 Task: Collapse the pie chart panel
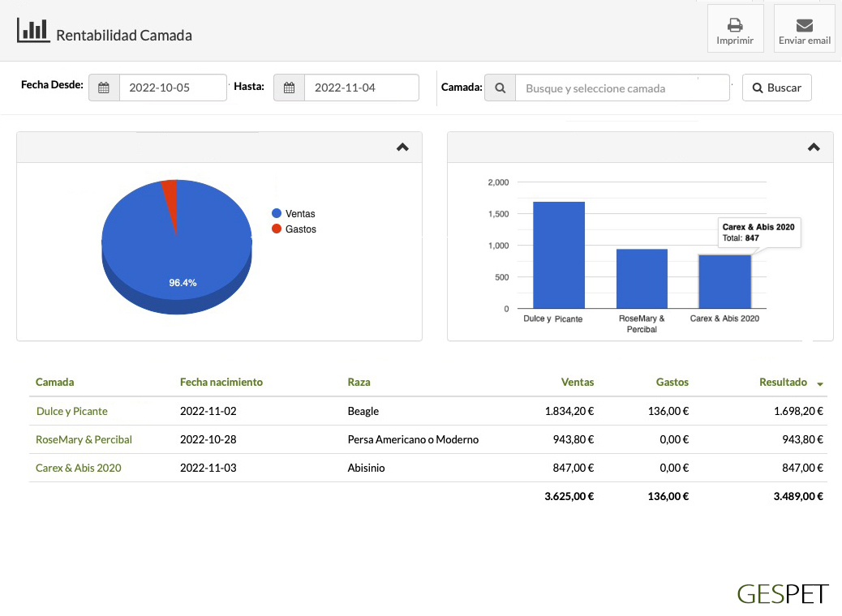[x=402, y=148]
